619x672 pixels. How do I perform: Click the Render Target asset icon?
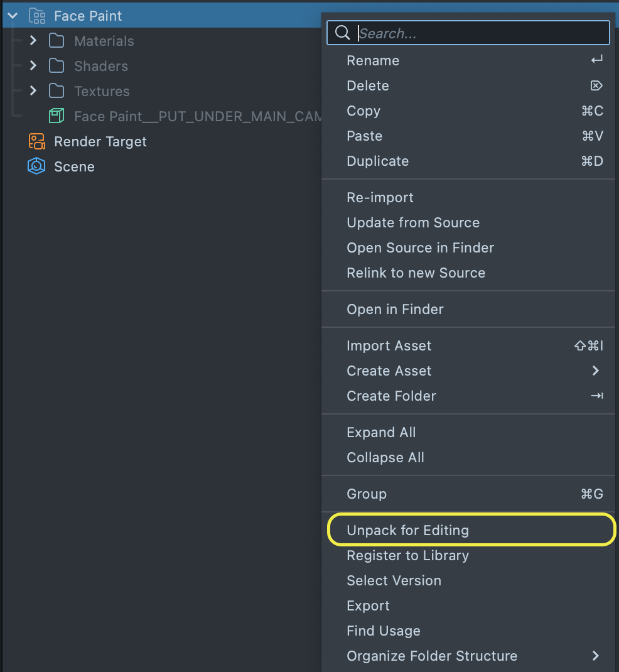pyautogui.click(x=37, y=141)
